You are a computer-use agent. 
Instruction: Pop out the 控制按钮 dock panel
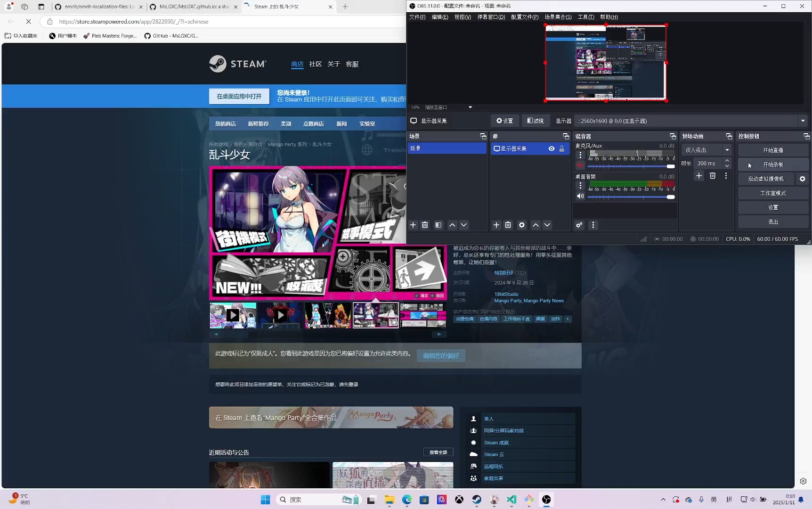point(806,136)
